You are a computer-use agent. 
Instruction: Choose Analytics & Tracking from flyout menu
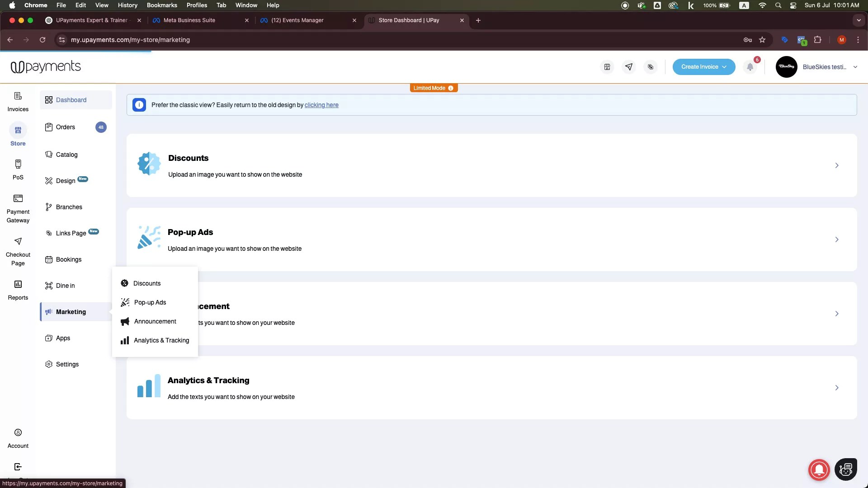161,340
